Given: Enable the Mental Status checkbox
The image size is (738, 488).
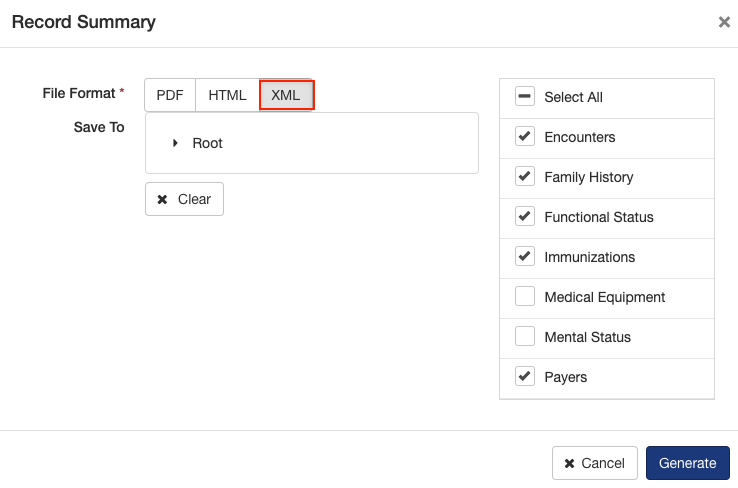Looking at the screenshot, I should click(x=524, y=336).
